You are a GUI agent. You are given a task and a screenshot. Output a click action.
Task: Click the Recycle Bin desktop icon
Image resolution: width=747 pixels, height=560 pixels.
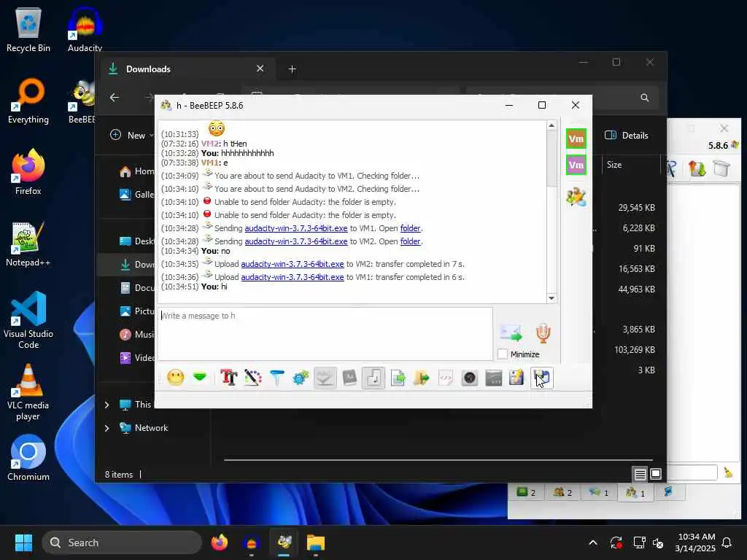click(x=28, y=29)
